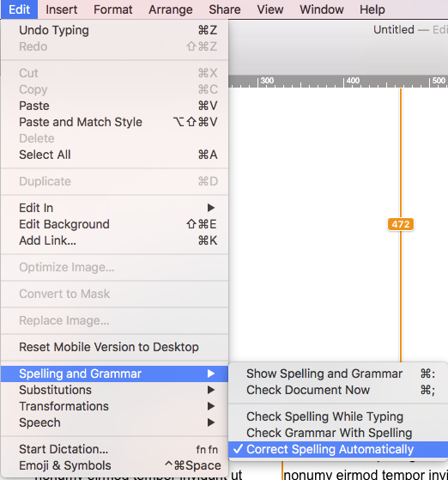Choose Select All menu item
Image resolution: width=448 pixels, height=480 pixels.
[114, 155]
